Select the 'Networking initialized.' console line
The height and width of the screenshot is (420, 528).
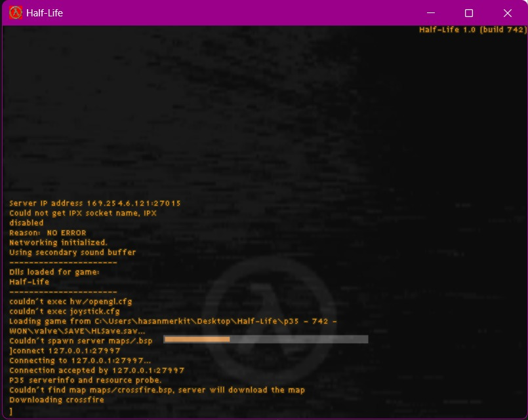(58, 242)
